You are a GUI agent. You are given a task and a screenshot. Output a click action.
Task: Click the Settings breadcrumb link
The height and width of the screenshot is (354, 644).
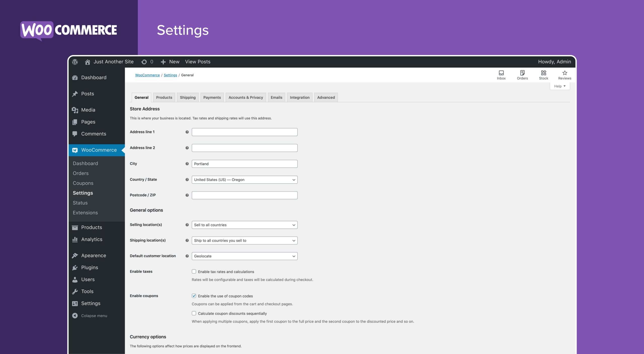[170, 75]
